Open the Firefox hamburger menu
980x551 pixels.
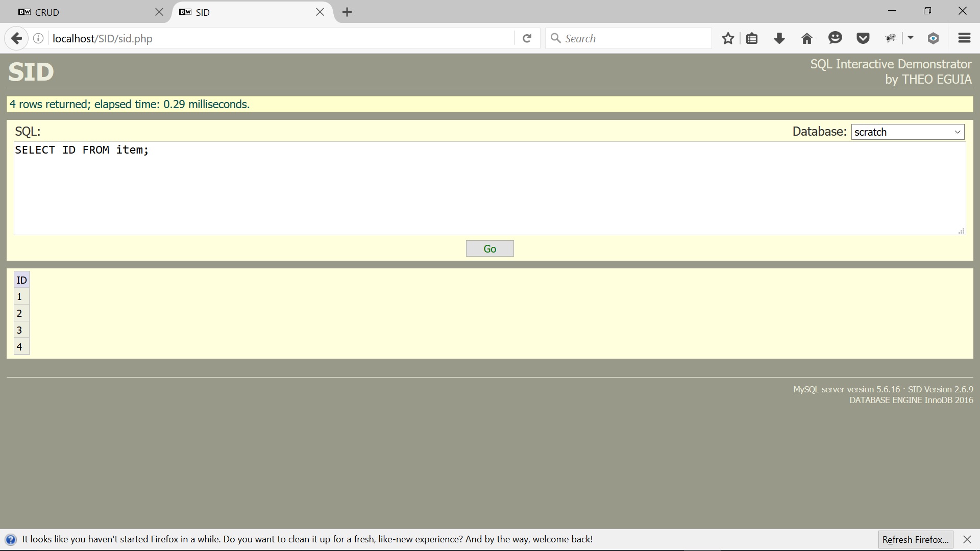point(964,38)
